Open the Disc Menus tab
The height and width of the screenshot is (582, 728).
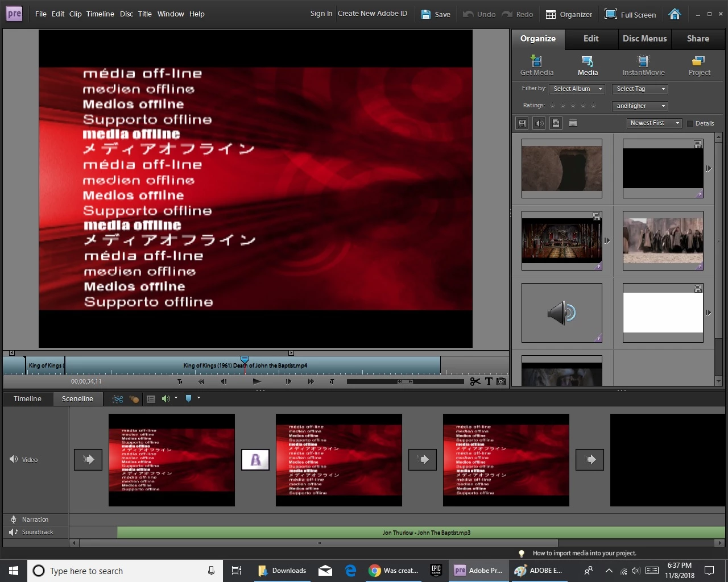point(644,39)
